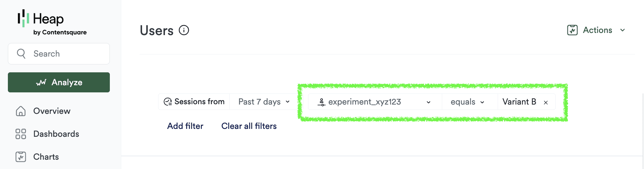This screenshot has width=644, height=169.
Task: Open the experiment_xyz123 property dropdown
Action: 375,102
